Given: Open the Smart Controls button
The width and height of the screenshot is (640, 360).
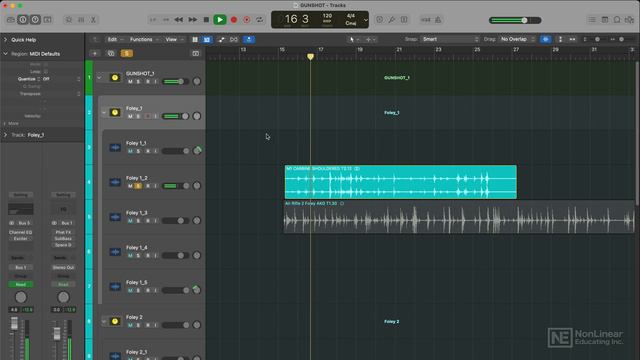Looking at the screenshot, I should pyautogui.click(x=69, y=20).
